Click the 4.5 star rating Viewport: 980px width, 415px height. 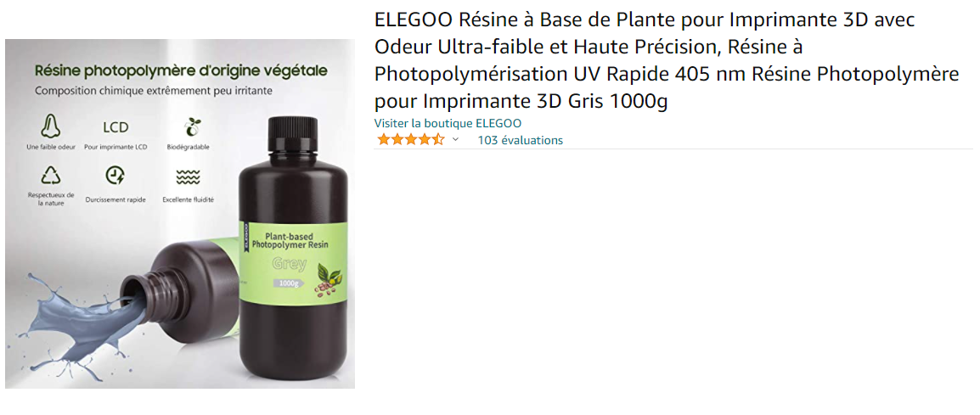coord(410,139)
